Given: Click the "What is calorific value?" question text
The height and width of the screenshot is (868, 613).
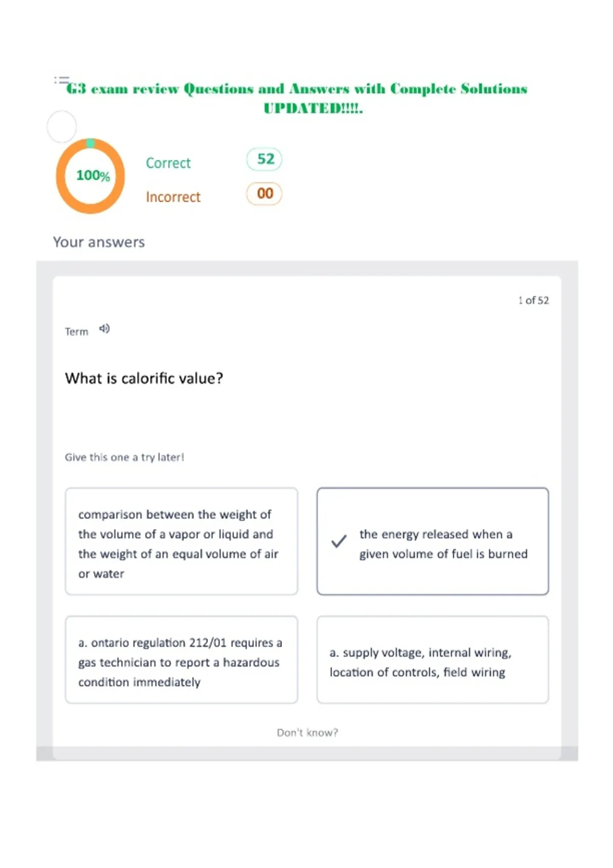Looking at the screenshot, I should pyautogui.click(x=144, y=378).
